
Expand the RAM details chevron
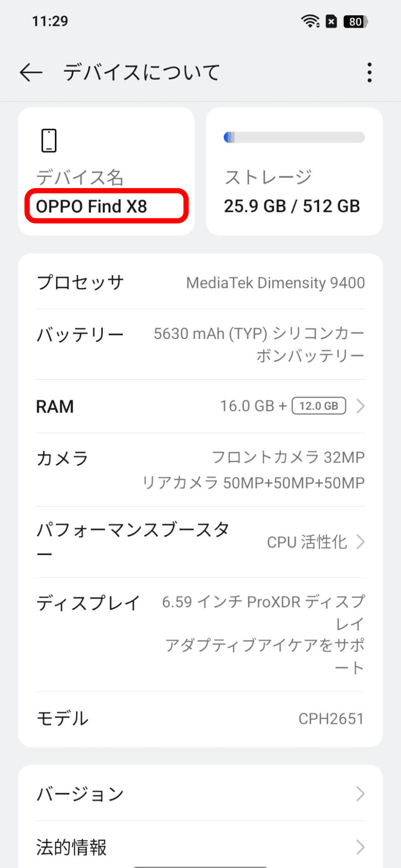coord(360,406)
